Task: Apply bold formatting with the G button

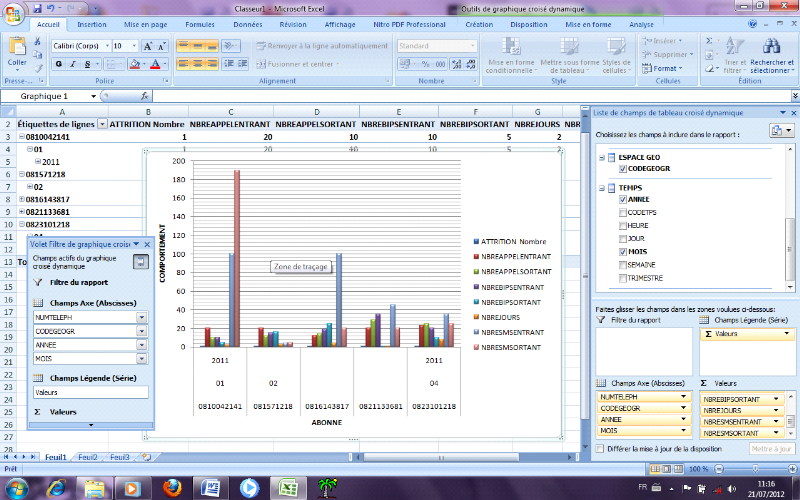Action: point(59,64)
